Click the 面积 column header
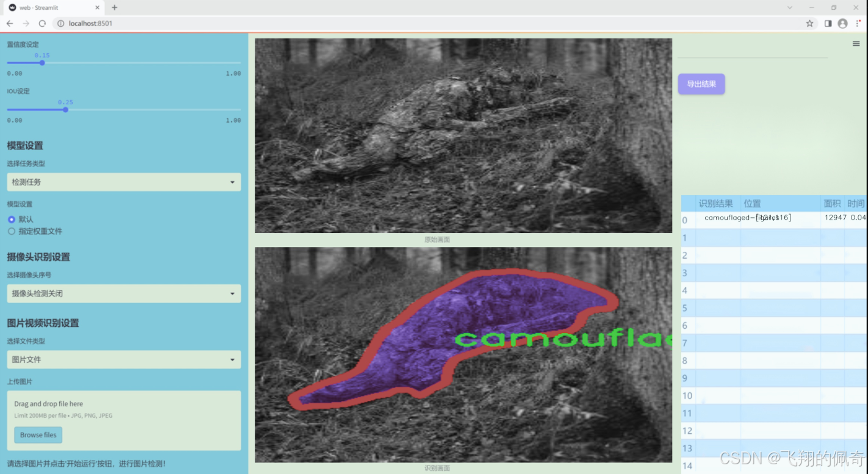868x474 pixels. click(832, 204)
